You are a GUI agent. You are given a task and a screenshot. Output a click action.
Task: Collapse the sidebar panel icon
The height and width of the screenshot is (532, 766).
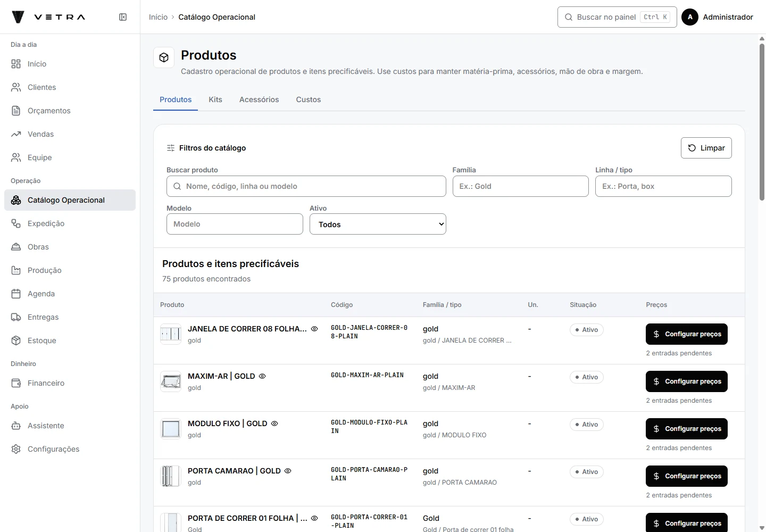(x=123, y=17)
